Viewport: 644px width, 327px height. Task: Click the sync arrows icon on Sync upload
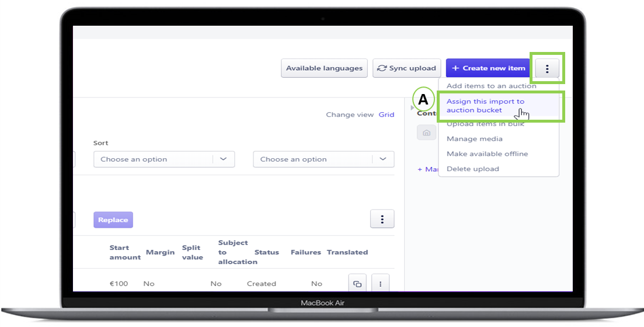tap(382, 68)
